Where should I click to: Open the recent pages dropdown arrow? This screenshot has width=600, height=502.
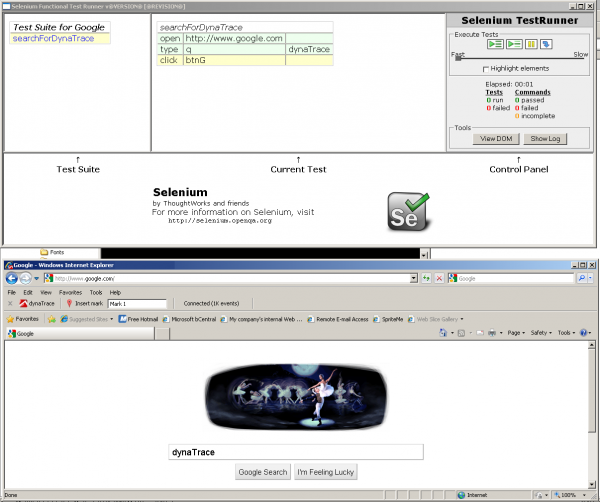(x=37, y=279)
